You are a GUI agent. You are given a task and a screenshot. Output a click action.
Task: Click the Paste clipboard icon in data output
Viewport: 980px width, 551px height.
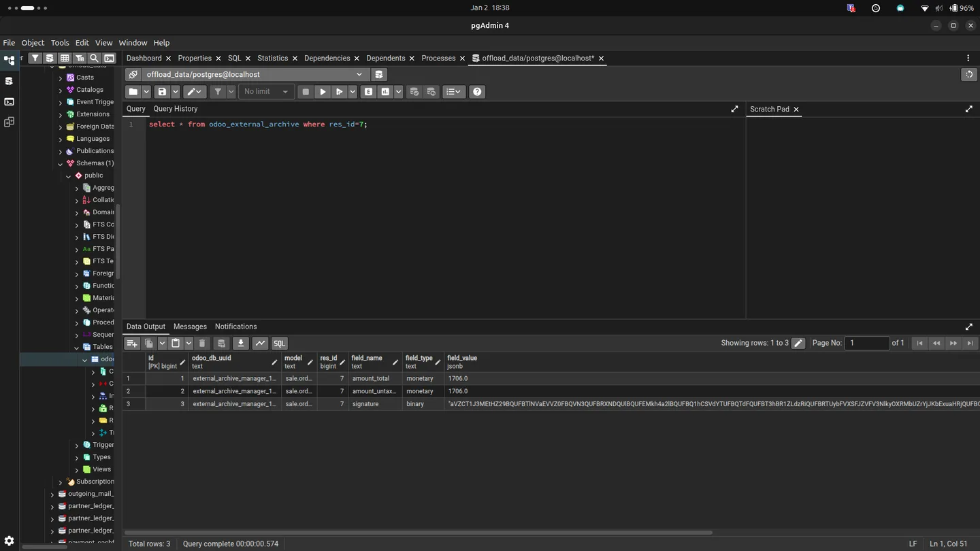pyautogui.click(x=176, y=344)
